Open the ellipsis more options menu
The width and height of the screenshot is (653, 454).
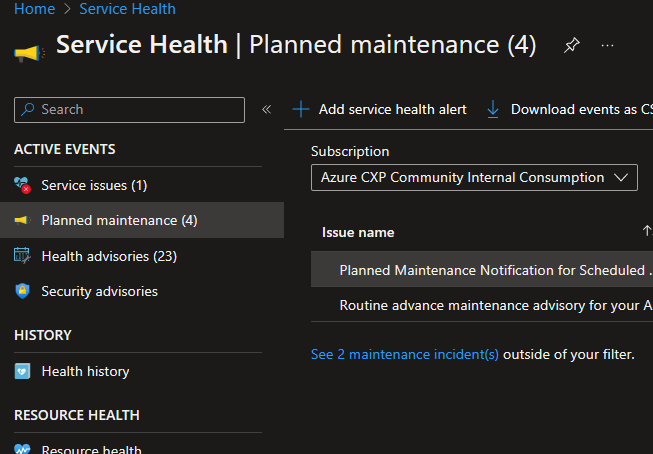point(607,45)
